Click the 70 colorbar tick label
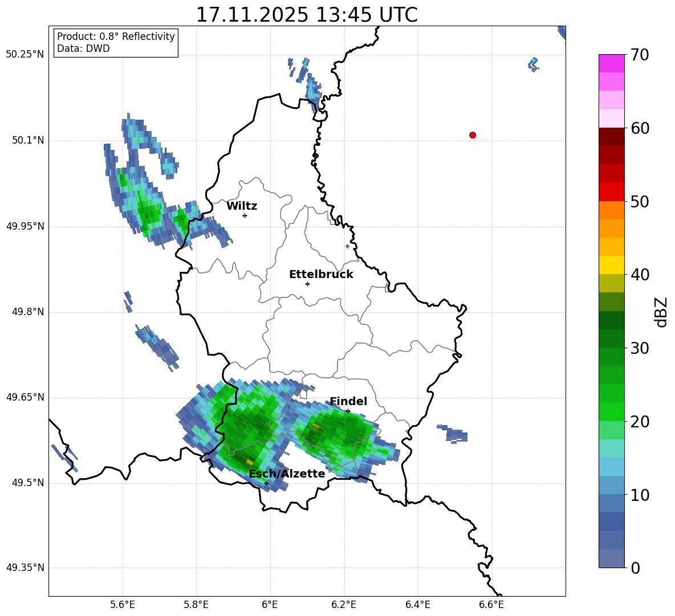The height and width of the screenshot is (616, 675). 640,55
